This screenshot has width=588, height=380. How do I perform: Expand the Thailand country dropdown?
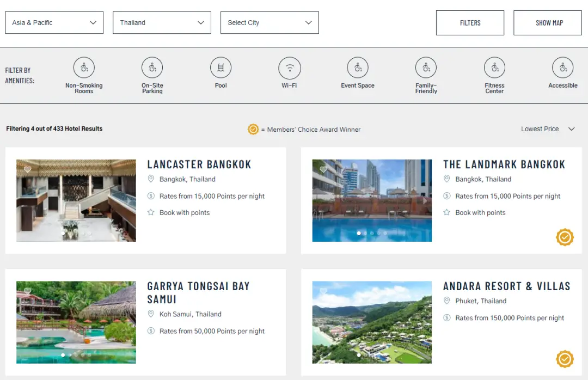coord(162,23)
